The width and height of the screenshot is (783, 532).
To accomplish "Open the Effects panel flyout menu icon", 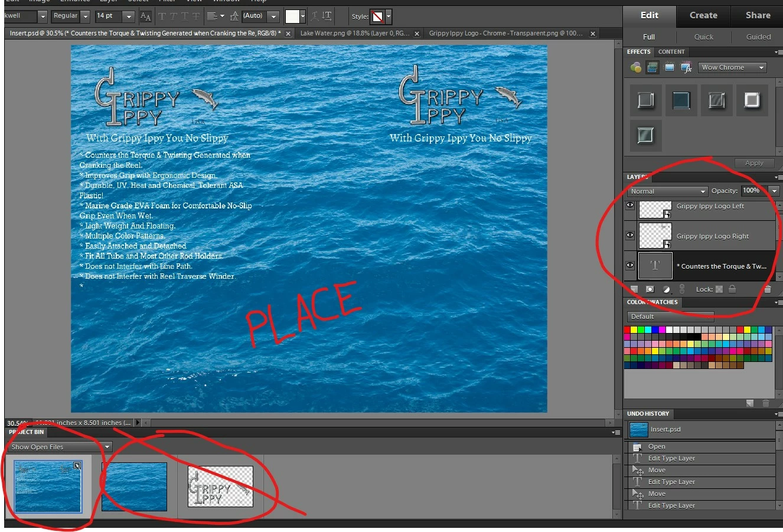I will [778, 52].
